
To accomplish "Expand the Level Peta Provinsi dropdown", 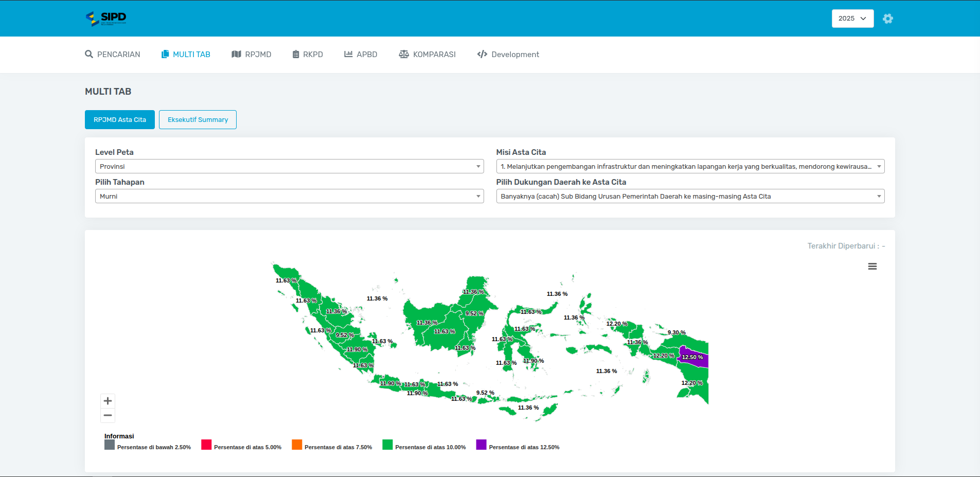I will point(289,166).
